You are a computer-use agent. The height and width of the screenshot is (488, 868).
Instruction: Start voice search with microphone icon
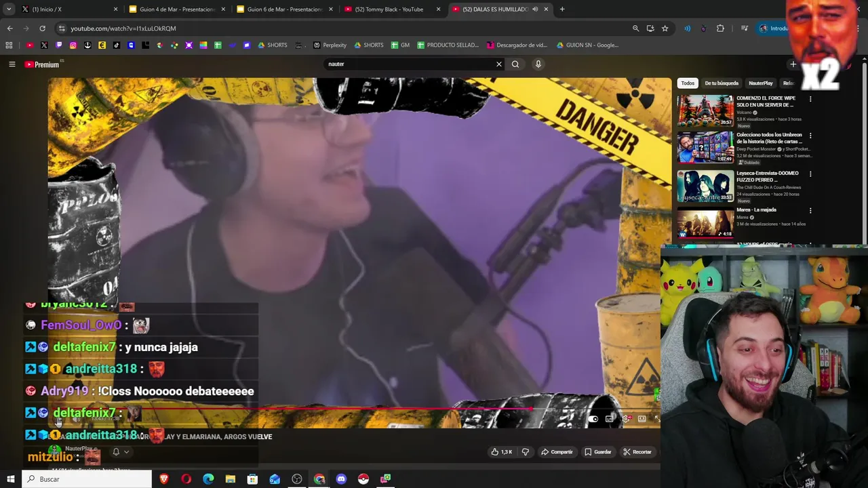coord(538,64)
